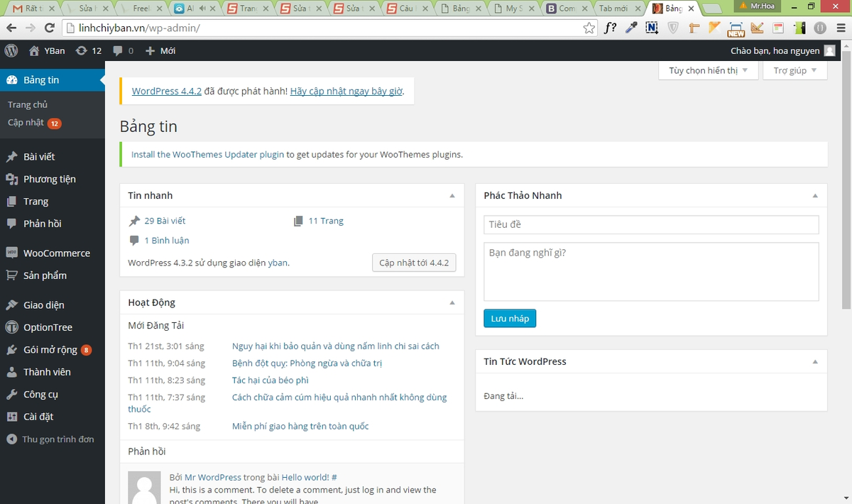Click the eyedropper extension icon
Image resolution: width=852 pixels, height=504 pixels.
point(631,28)
